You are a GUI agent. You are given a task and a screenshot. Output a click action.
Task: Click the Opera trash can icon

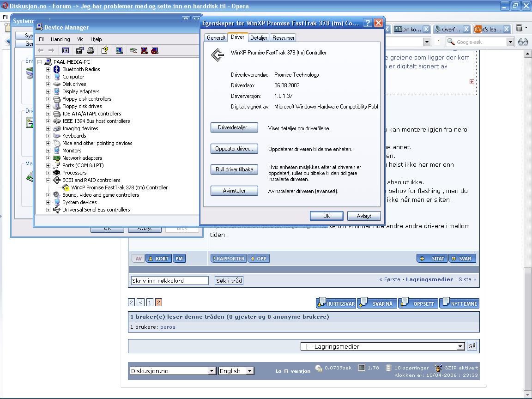(519, 28)
